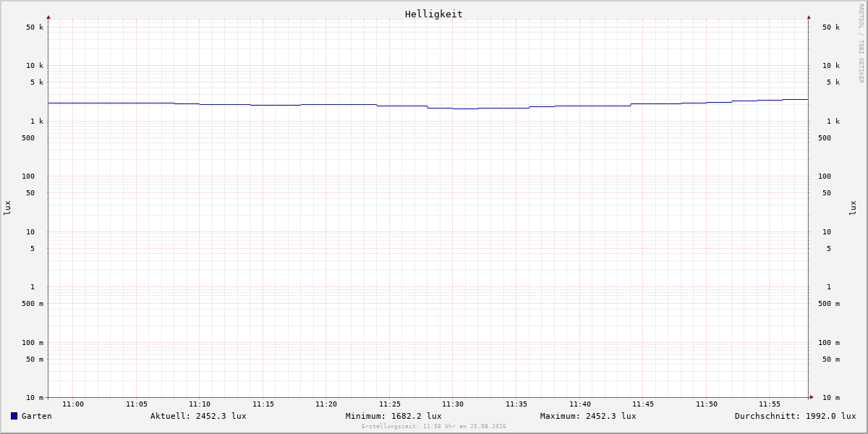Click the red arrow atop left axis
The height and width of the screenshot is (434, 868).
pos(48,17)
